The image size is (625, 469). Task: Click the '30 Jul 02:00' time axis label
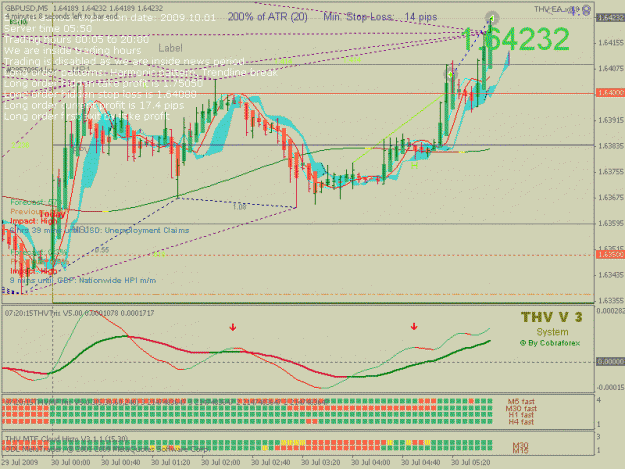click(220, 463)
